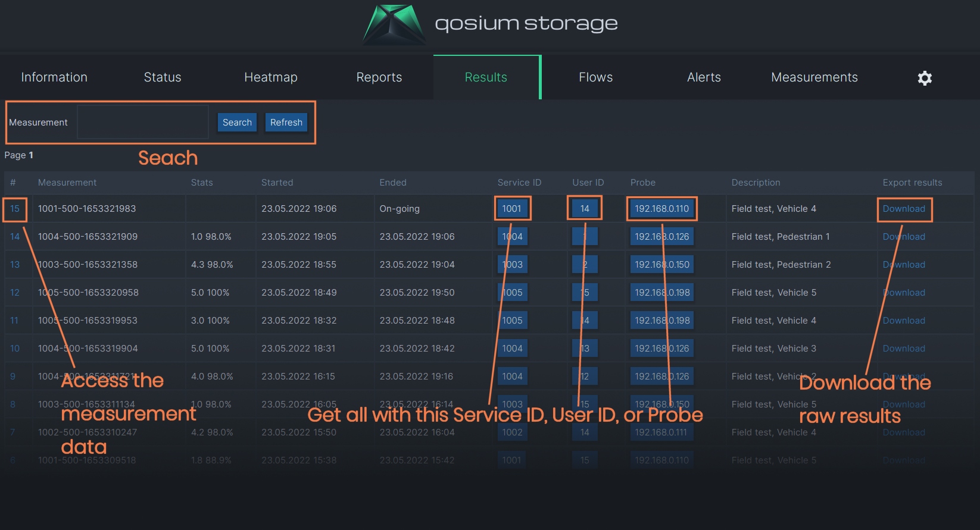Open measurement number 10 link
The width and height of the screenshot is (980, 530).
coord(15,349)
